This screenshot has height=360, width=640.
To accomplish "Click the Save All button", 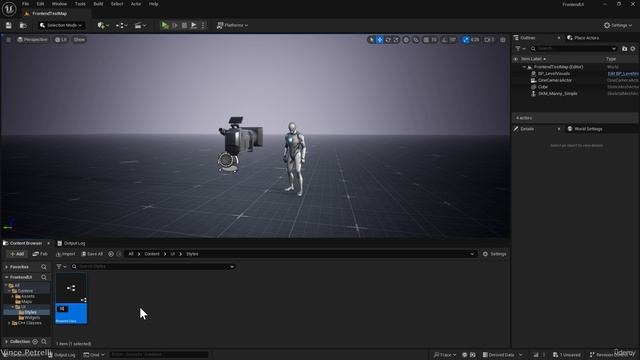I will point(92,254).
